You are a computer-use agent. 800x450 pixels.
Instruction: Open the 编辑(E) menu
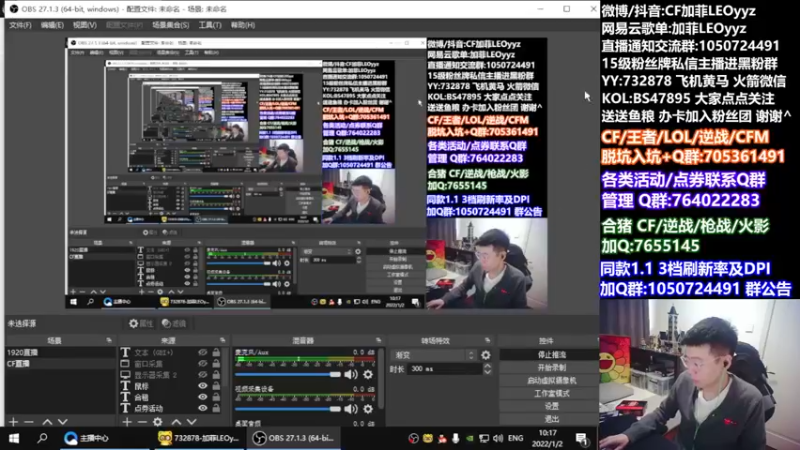coord(52,25)
